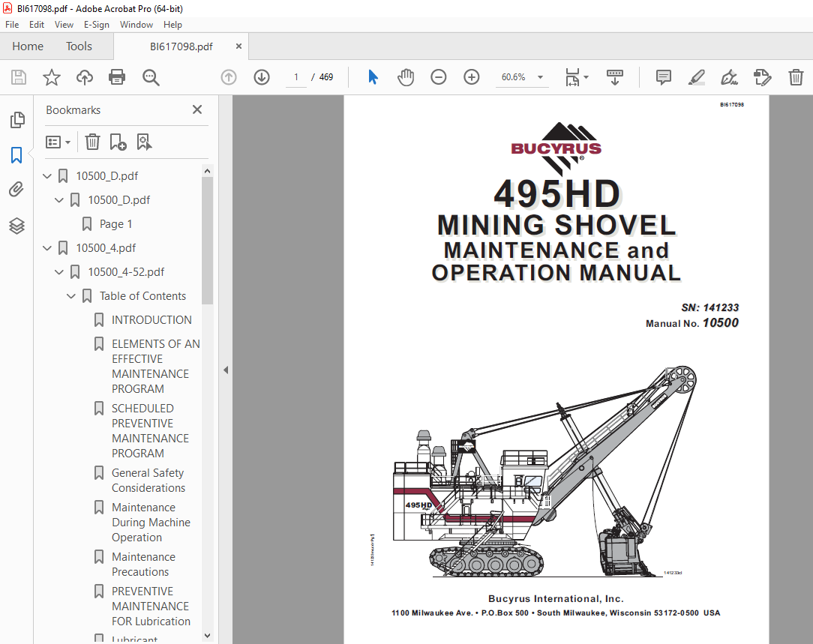Open the View menu
The height and width of the screenshot is (644, 813).
64,24
